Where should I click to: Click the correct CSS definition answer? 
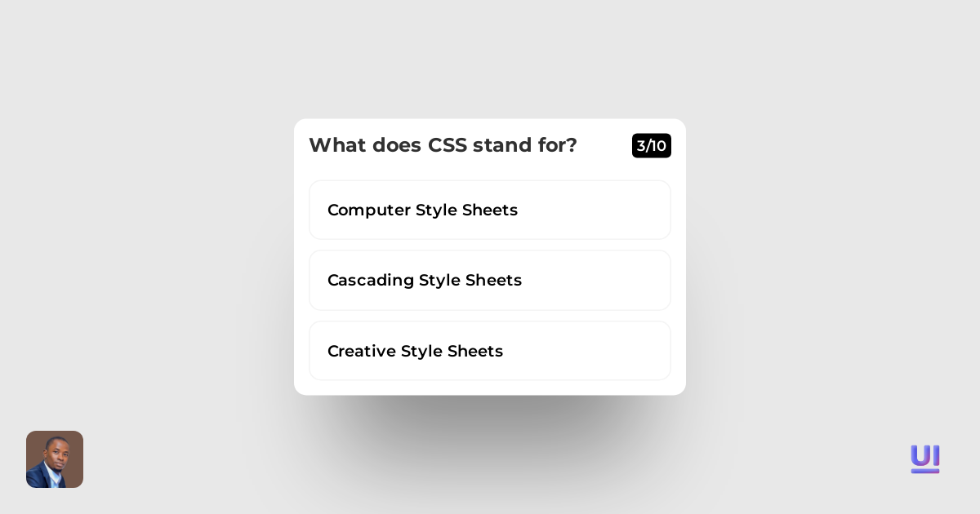pyautogui.click(x=490, y=280)
